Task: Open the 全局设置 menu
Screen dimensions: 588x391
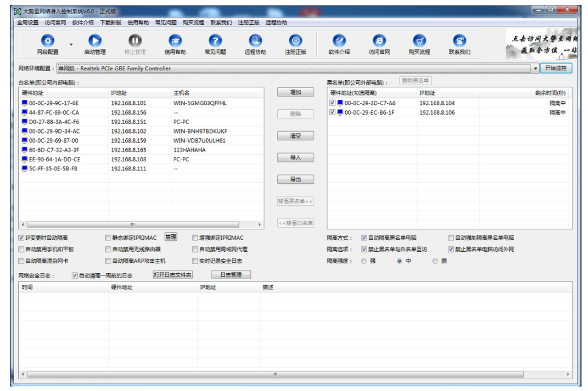Action: (x=28, y=23)
